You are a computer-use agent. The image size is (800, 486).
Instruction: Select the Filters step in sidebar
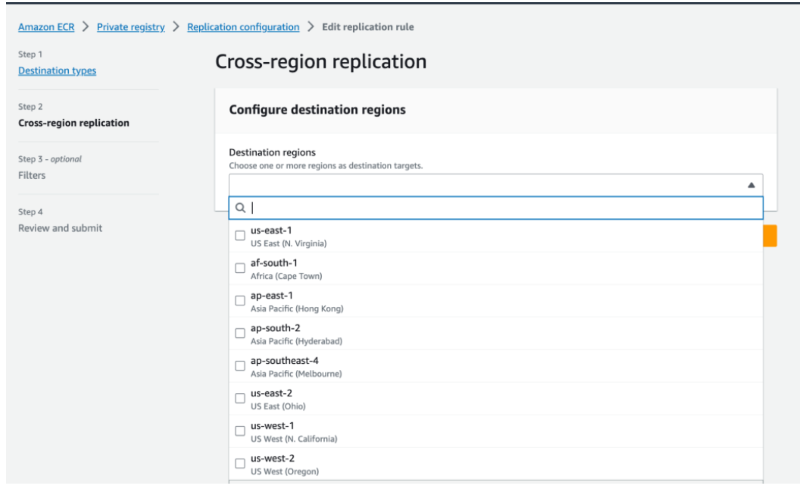(x=32, y=175)
